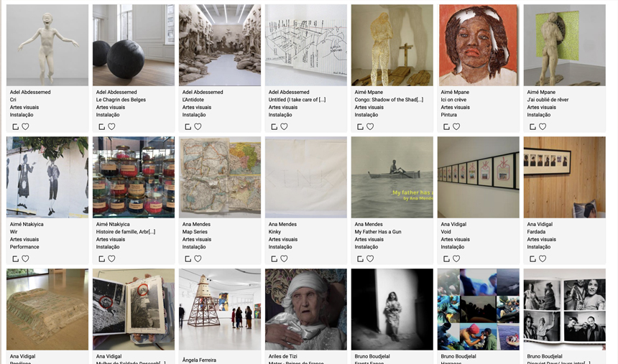The width and height of the screenshot is (618, 364).
Task: Click the collection icon under My Father Has a Gun
Action: click(360, 258)
